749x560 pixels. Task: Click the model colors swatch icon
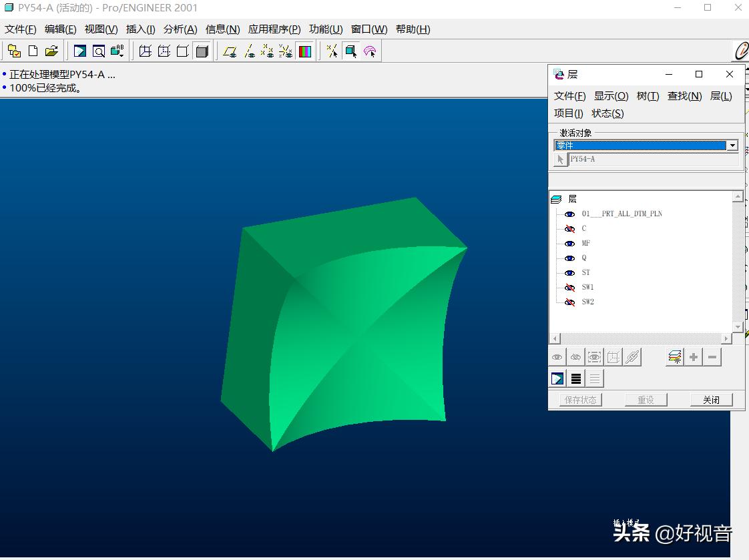pyautogui.click(x=305, y=51)
